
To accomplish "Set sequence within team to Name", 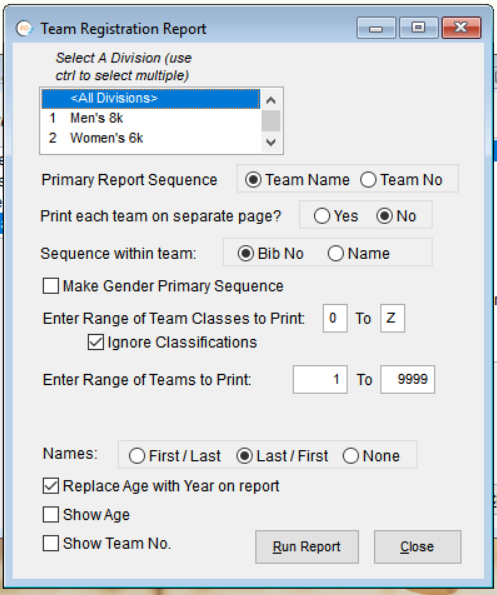I will (359, 253).
